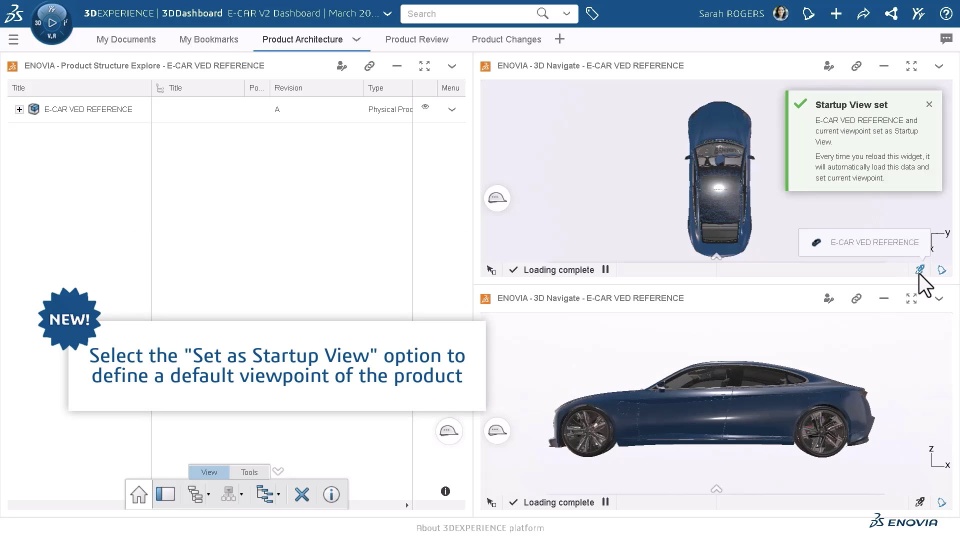960x540 pixels.
Task: Click the Information icon in bottom toolbar
Action: pyautogui.click(x=331, y=494)
